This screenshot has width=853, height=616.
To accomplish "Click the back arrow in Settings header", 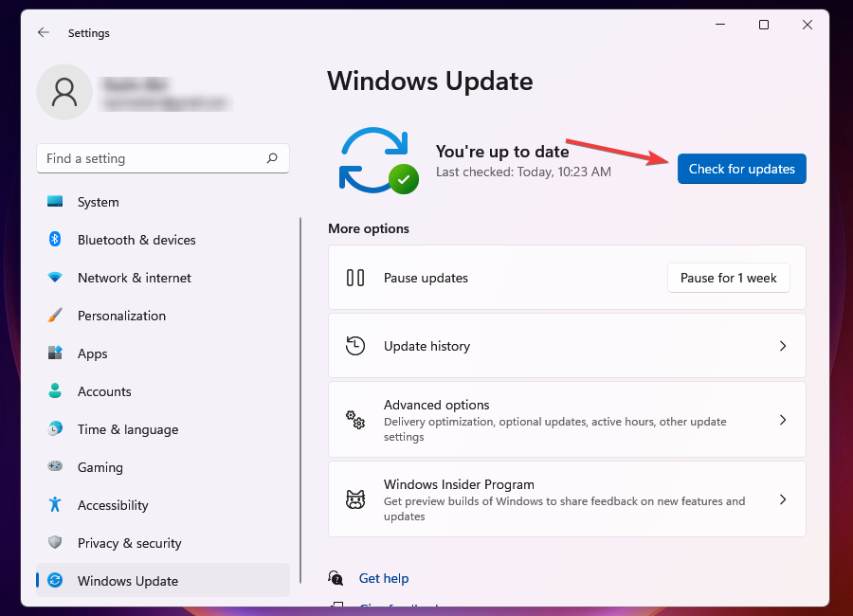I will pyautogui.click(x=44, y=32).
